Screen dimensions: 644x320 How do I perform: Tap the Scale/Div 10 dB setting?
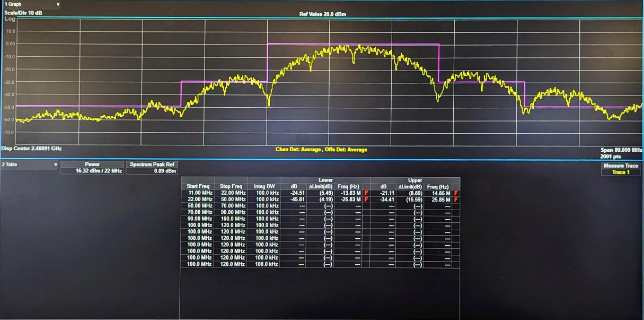click(x=23, y=12)
